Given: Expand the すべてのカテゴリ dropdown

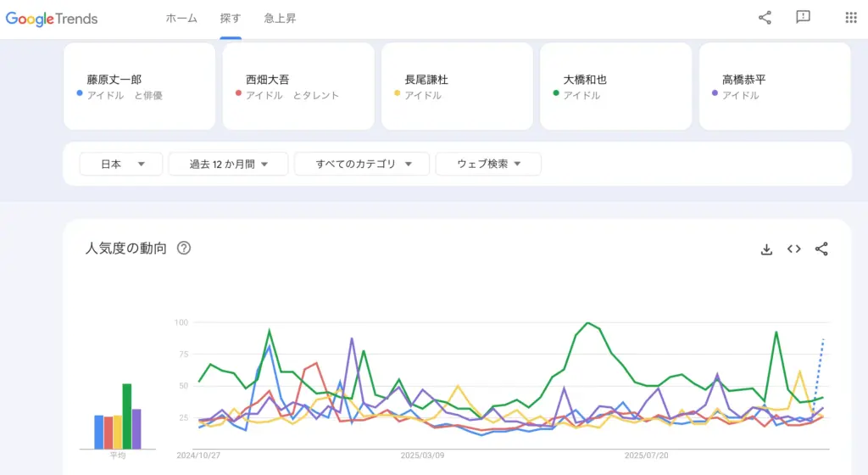Looking at the screenshot, I should pyautogui.click(x=362, y=164).
